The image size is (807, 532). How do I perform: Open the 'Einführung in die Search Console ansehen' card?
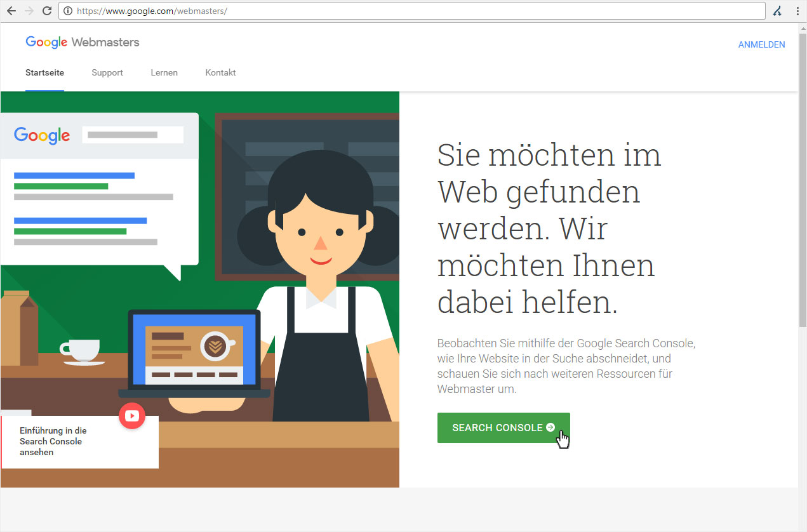pos(80,442)
